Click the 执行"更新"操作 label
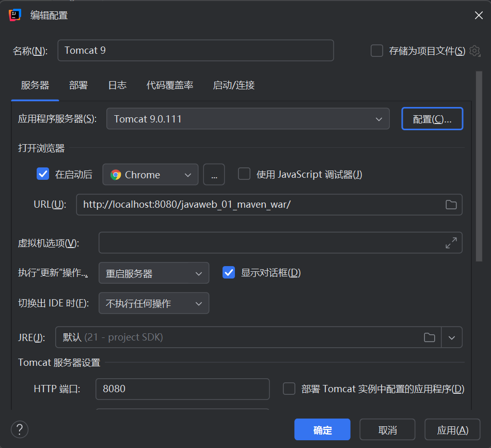The image size is (491, 448). click(53, 272)
